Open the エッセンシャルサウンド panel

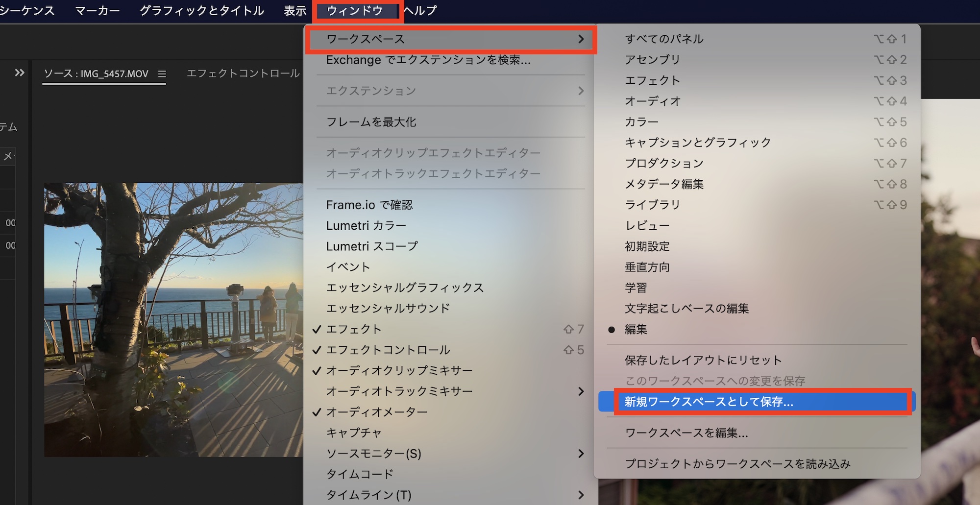point(451,308)
